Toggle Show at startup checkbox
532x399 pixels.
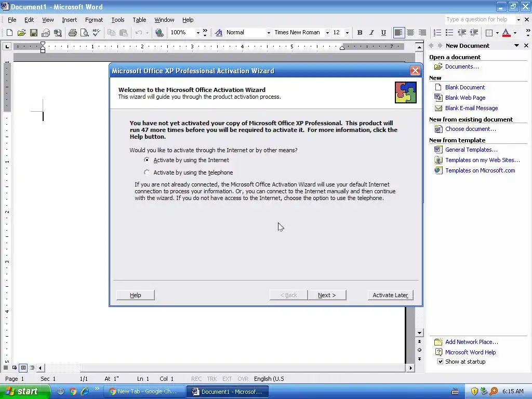pos(440,362)
